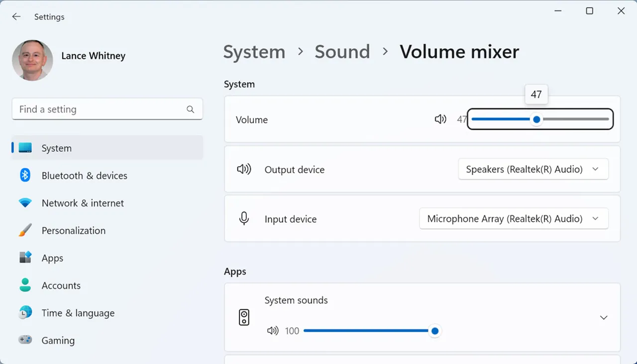Viewport: 637px width, 364px height.
Task: Click the Gaming controller icon
Action: [x=25, y=340]
